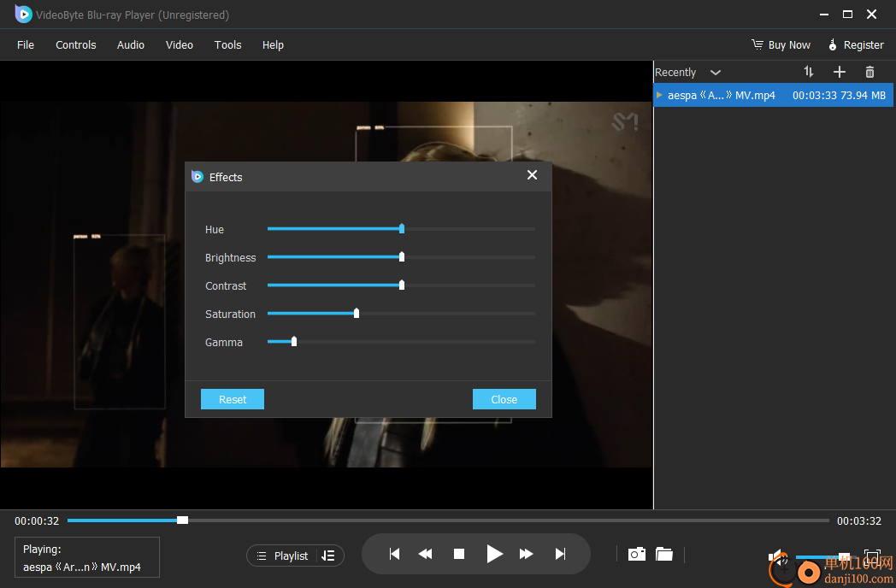The width and height of the screenshot is (896, 588).
Task: Add file to playlist plus icon
Action: pos(839,72)
